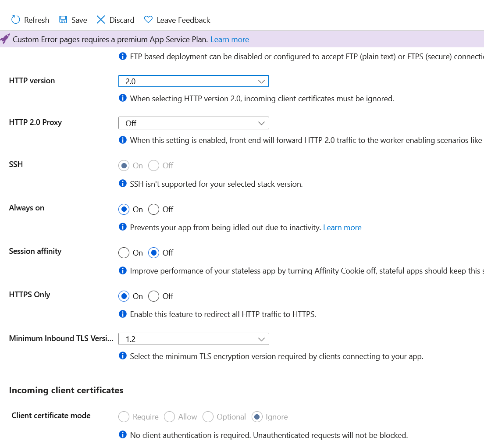The height and width of the screenshot is (448, 484).
Task: Click the HTTP version label
Action: [32, 81]
